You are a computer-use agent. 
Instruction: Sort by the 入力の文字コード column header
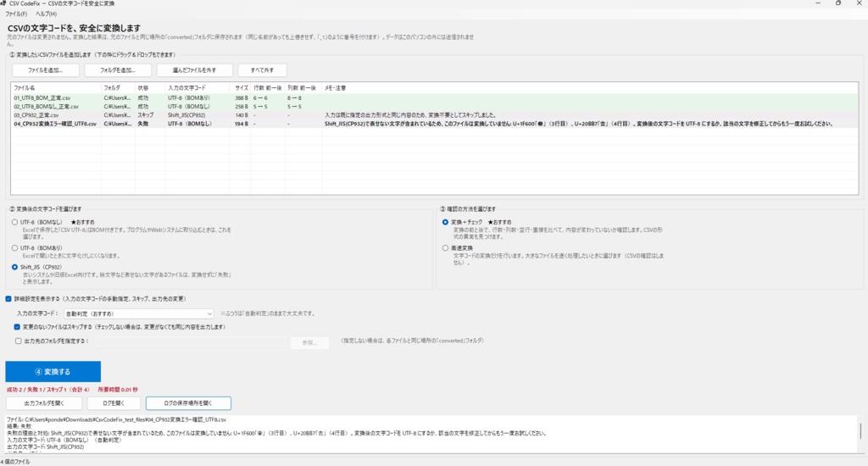click(197, 87)
